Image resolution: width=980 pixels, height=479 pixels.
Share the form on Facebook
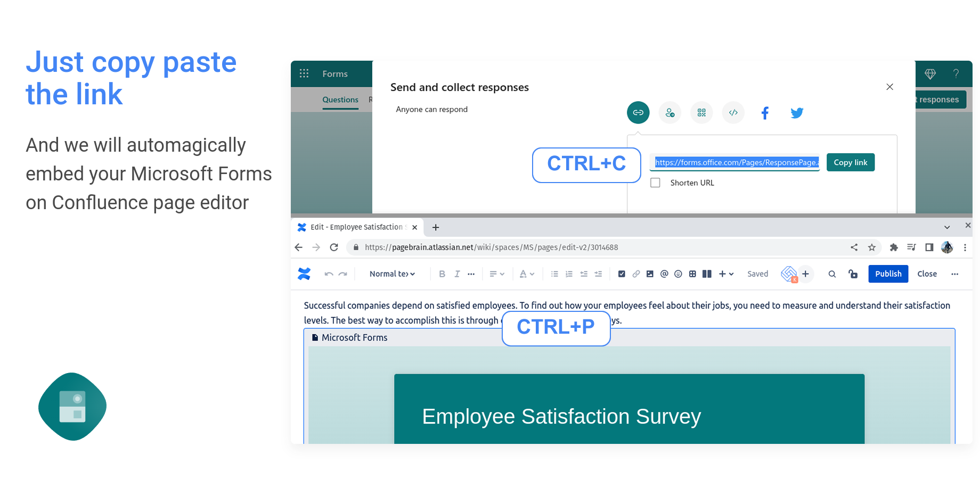point(765,113)
